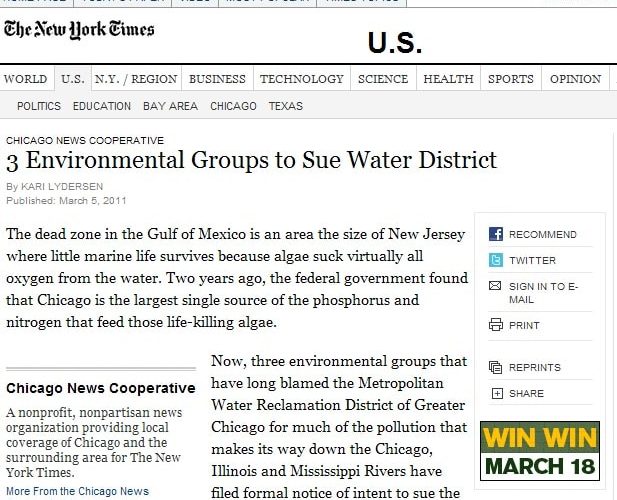This screenshot has width=617, height=500.
Task: Click SIGN IN TO E-MAIL link
Action: [543, 293]
